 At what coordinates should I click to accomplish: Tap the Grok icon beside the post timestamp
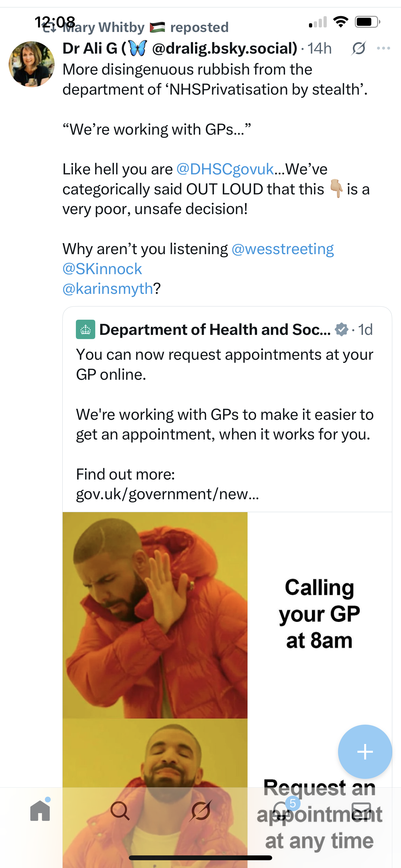pyautogui.click(x=358, y=48)
